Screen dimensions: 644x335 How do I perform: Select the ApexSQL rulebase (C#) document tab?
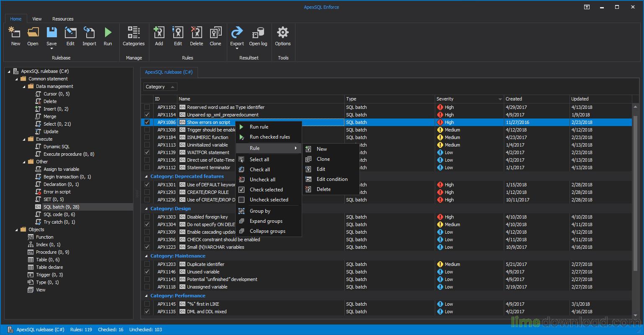tap(169, 72)
